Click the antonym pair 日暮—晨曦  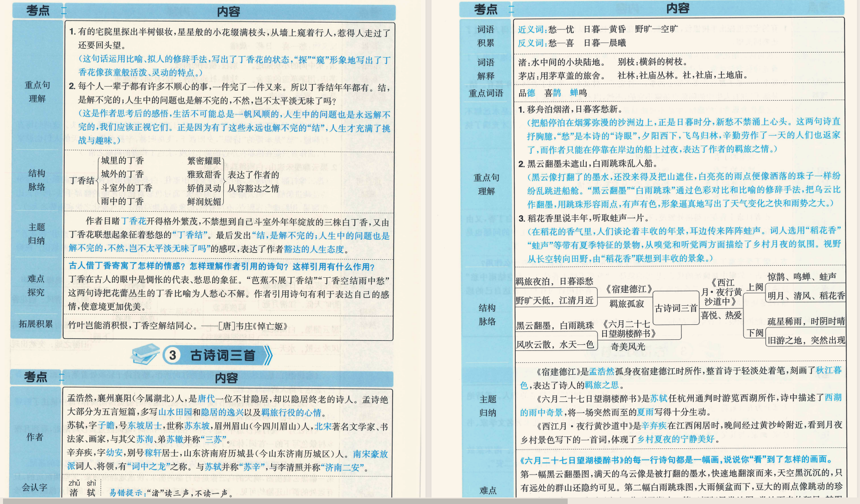(x=605, y=43)
